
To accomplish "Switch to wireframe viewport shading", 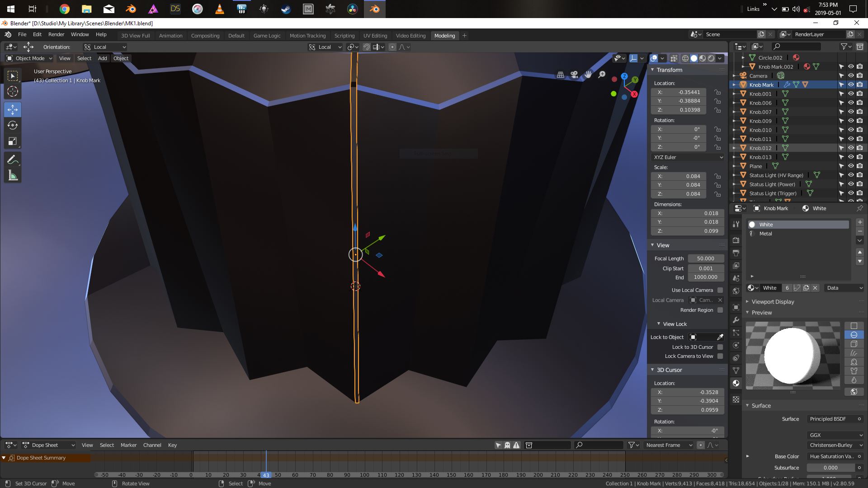I will 685,58.
